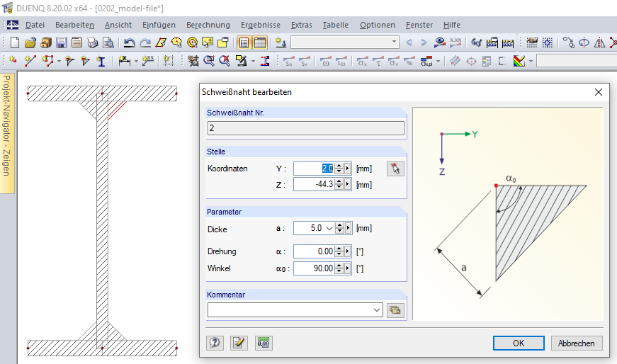Open the Ansicht menu
Screen dimensions: 617x364
118,25
